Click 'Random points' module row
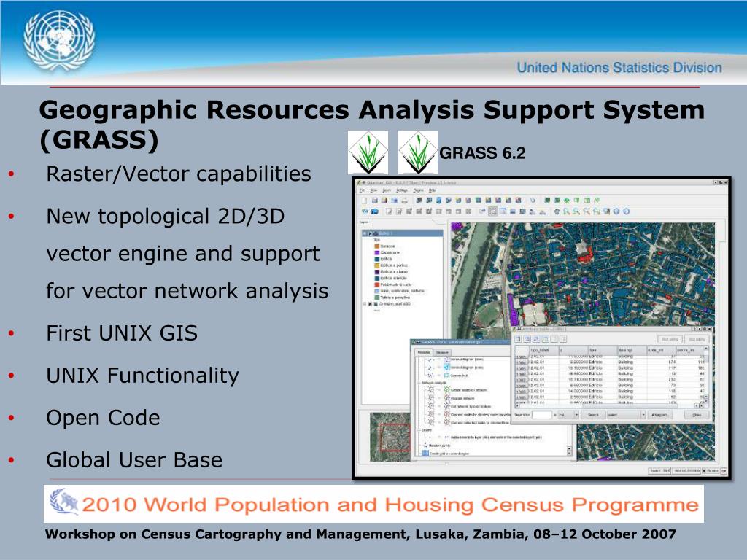 (x=438, y=446)
